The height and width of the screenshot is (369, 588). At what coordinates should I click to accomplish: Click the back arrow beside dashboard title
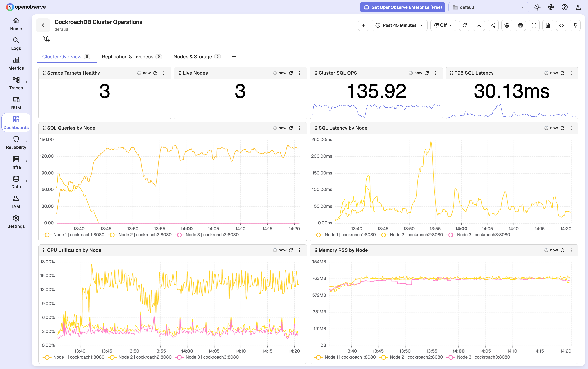(43, 25)
